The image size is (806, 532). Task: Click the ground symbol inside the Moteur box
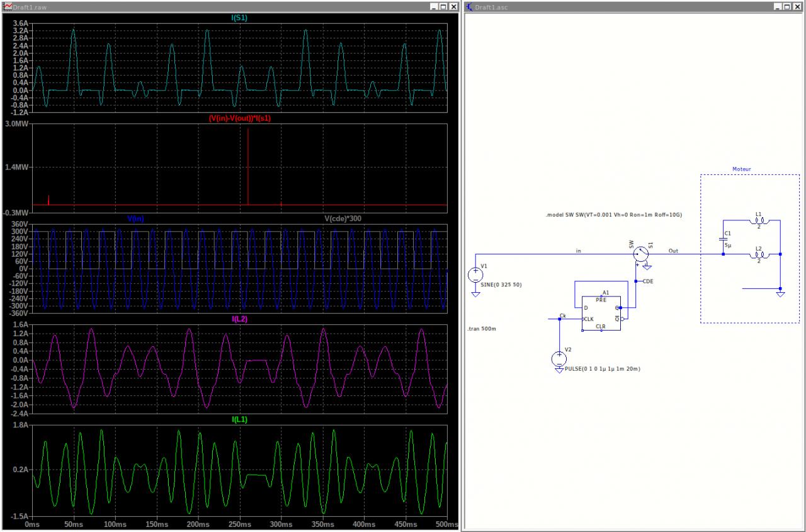point(780,294)
